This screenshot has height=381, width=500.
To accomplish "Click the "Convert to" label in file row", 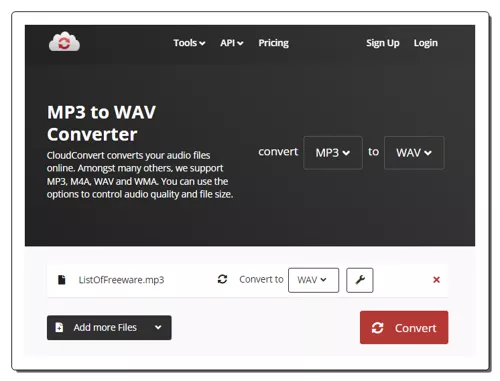I will pos(261,279).
